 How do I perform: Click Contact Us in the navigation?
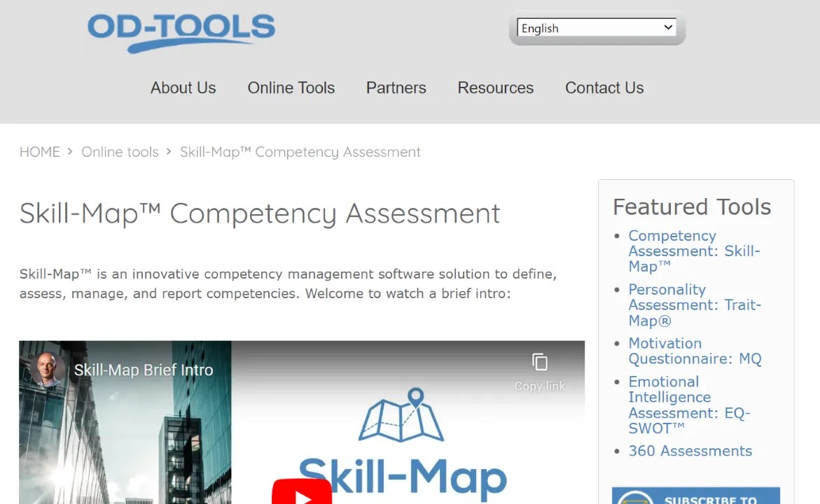coord(604,87)
